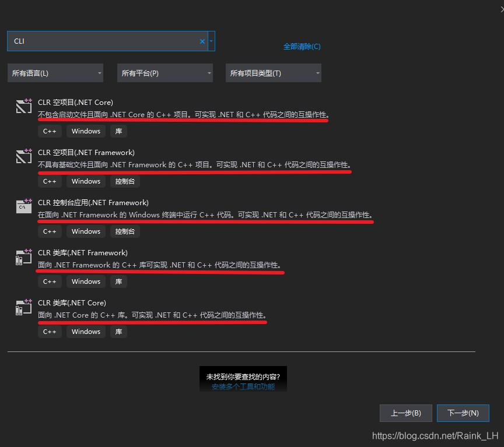The image size is (504, 447).
Task: Select the CLR 控制台应用(.NET Framework) title
Action: pos(93,203)
